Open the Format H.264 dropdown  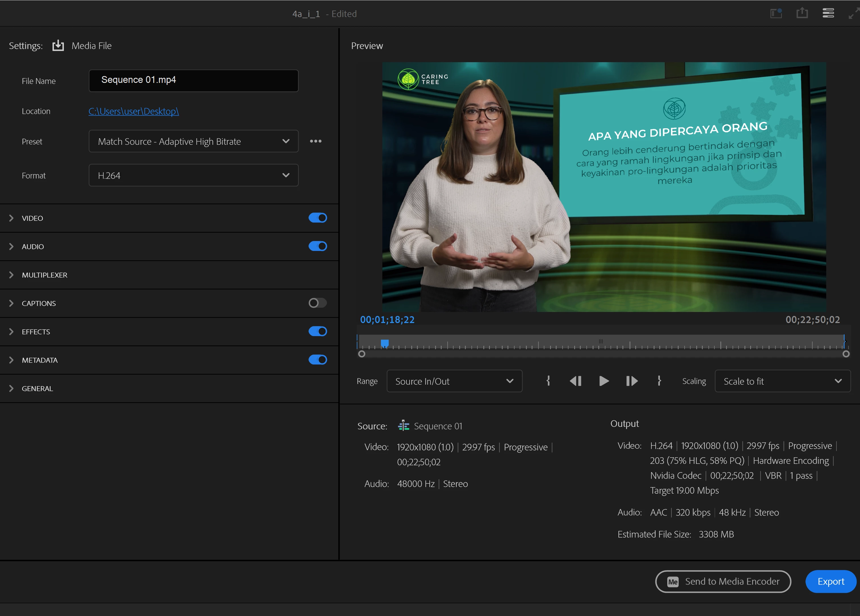(x=193, y=175)
